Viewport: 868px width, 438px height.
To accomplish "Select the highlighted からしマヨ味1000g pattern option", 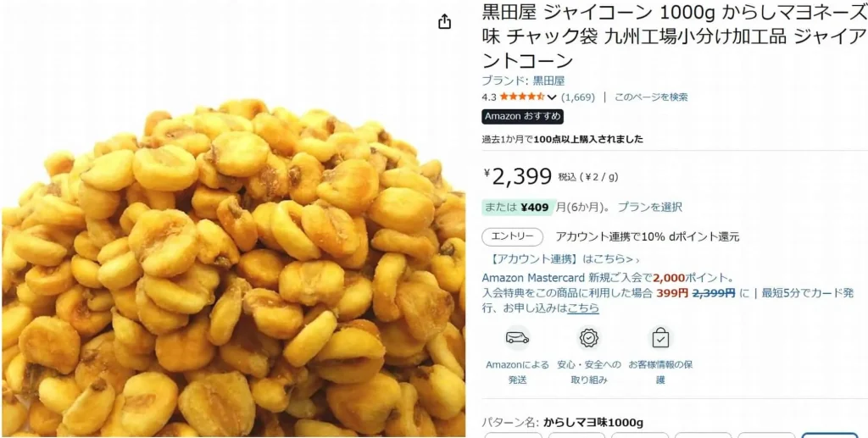I will (829, 435).
